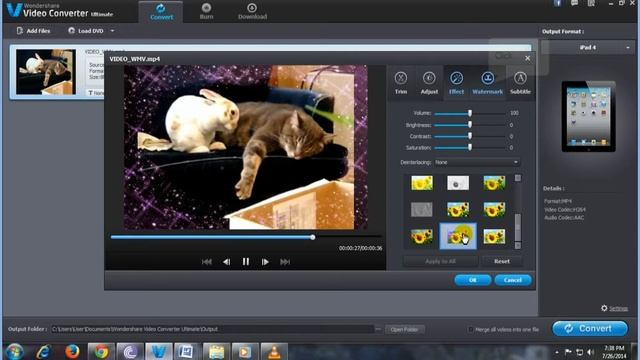The height and width of the screenshot is (360, 640).
Task: Click the volume speaker tray icon
Action: coord(591,352)
